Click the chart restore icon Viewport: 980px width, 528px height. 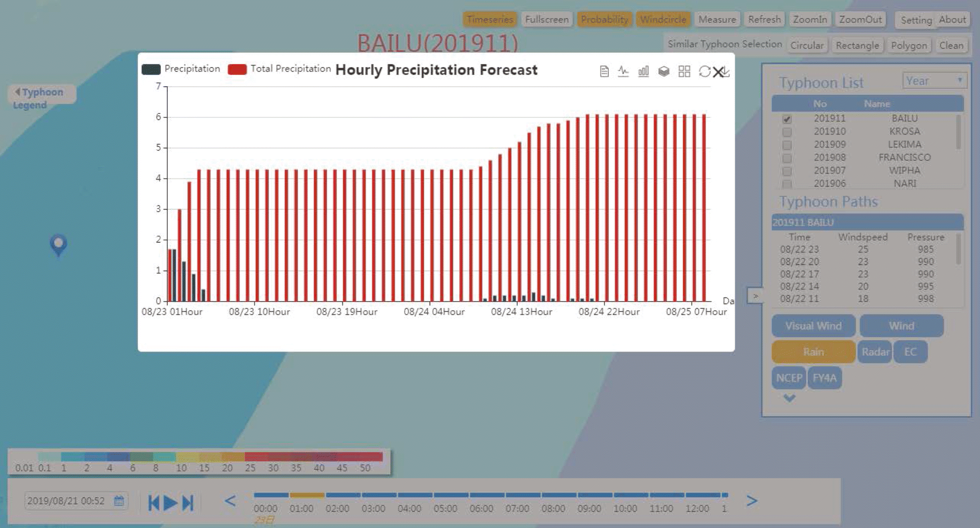point(704,72)
